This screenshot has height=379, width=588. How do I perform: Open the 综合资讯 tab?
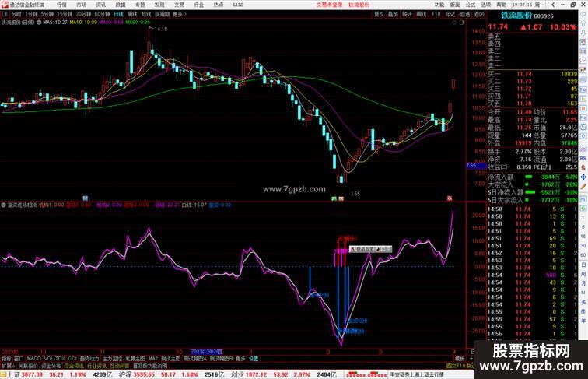pyautogui.click(x=74, y=366)
